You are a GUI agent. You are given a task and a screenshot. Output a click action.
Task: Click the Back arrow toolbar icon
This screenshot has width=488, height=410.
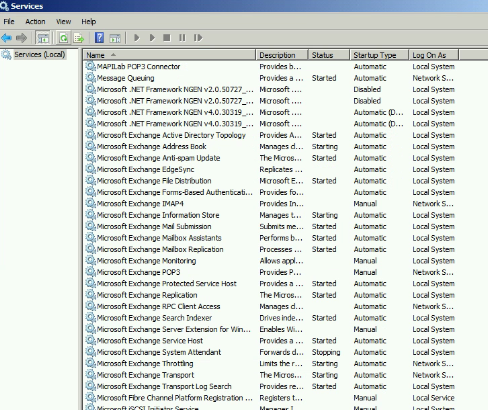tap(7, 38)
